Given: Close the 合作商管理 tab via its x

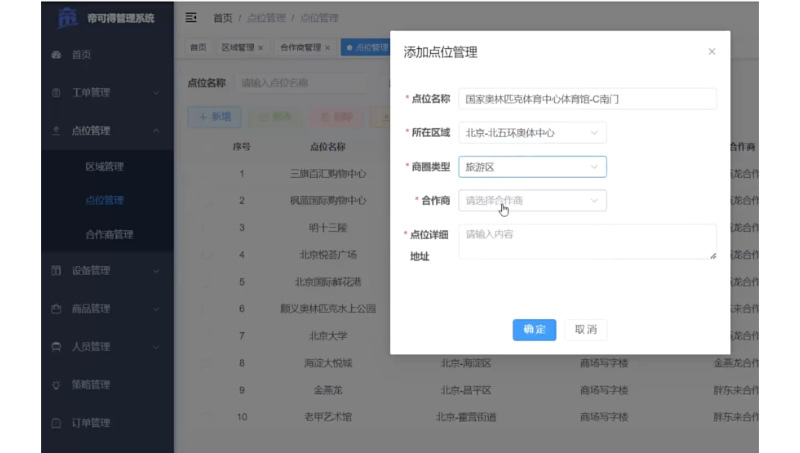Looking at the screenshot, I should click(328, 48).
